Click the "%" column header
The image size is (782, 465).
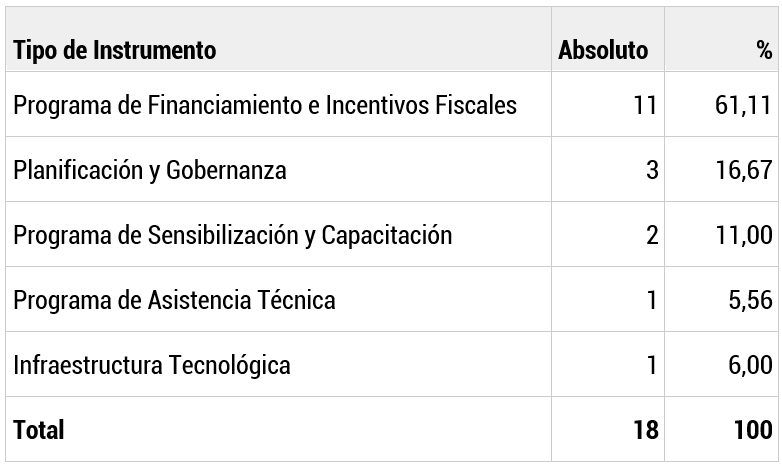tap(764, 50)
